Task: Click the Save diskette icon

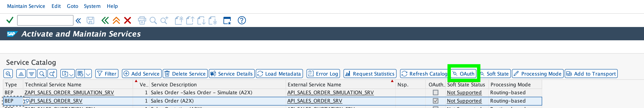Action: (x=90, y=21)
